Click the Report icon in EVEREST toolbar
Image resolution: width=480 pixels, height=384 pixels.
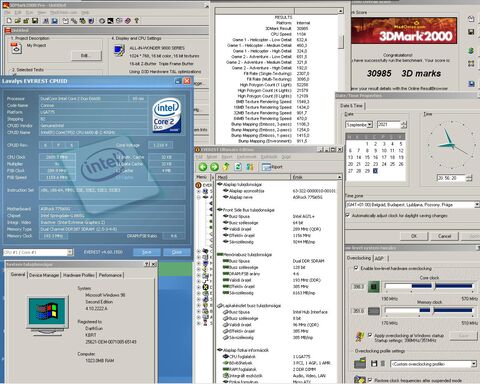(272, 167)
